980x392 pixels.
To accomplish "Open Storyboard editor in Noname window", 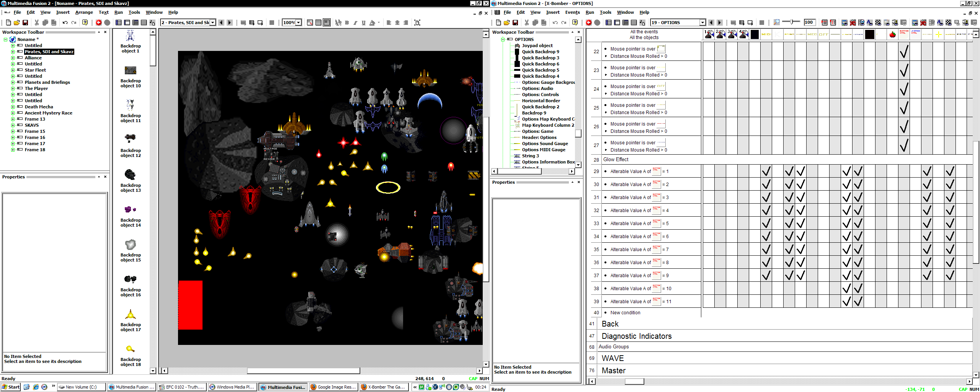I will pos(119,23).
